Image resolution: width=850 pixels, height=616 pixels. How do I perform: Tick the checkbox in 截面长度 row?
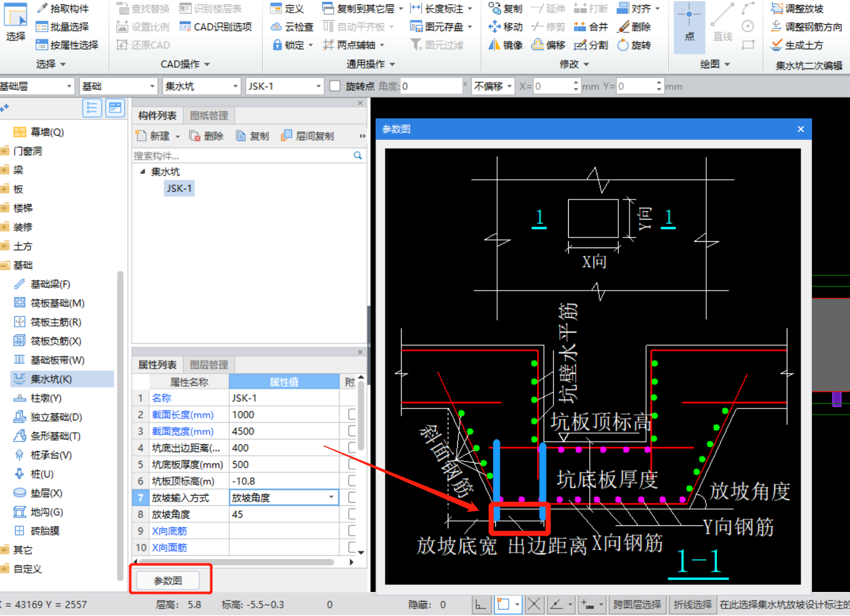pyautogui.click(x=352, y=415)
